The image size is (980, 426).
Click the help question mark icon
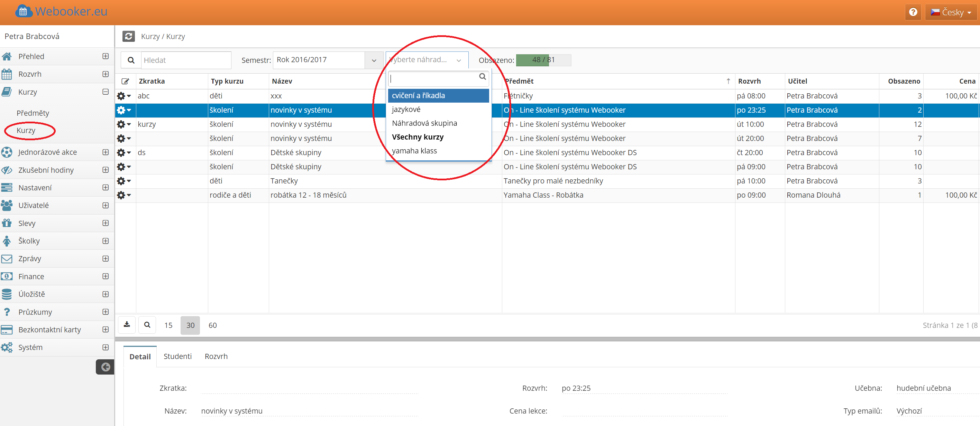913,12
